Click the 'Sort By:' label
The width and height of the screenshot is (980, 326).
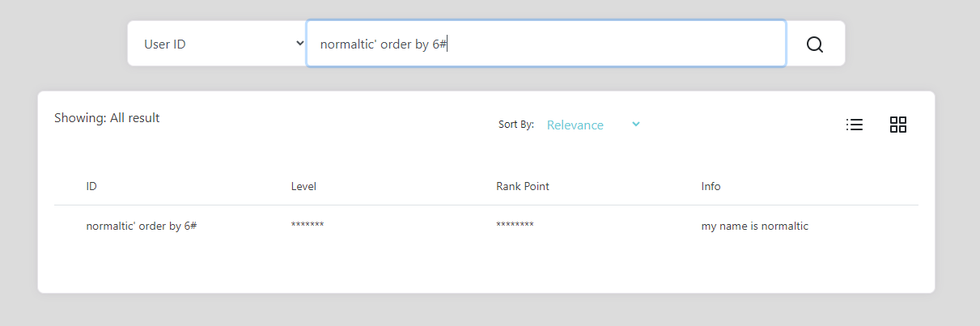[x=515, y=125]
